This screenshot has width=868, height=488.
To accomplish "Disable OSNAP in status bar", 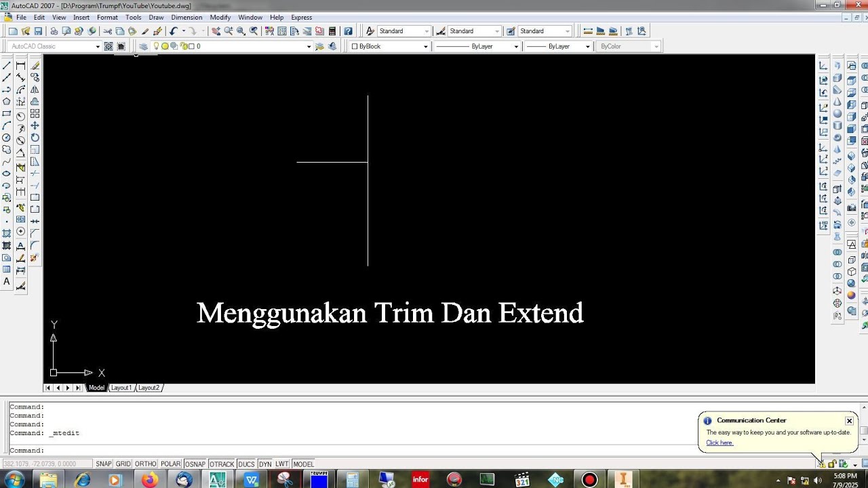I will 195,464.
